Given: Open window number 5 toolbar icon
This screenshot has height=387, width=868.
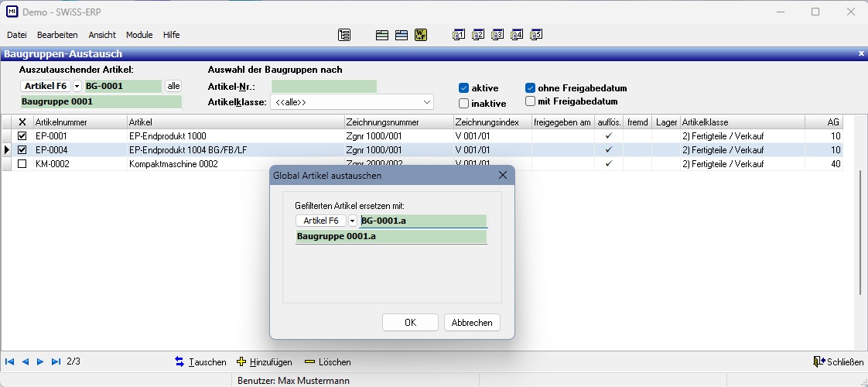Looking at the screenshot, I should (536, 35).
